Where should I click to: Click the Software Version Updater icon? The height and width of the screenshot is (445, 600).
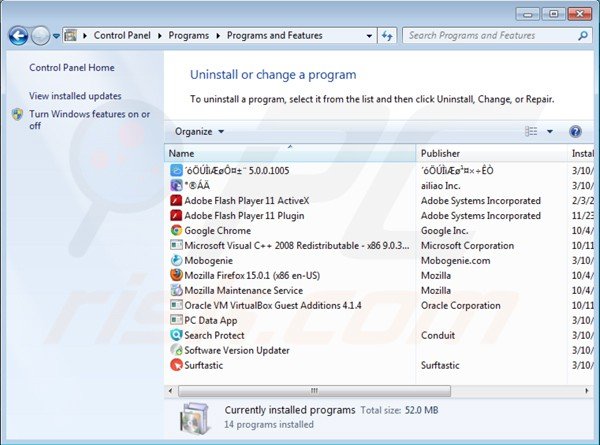click(x=176, y=350)
